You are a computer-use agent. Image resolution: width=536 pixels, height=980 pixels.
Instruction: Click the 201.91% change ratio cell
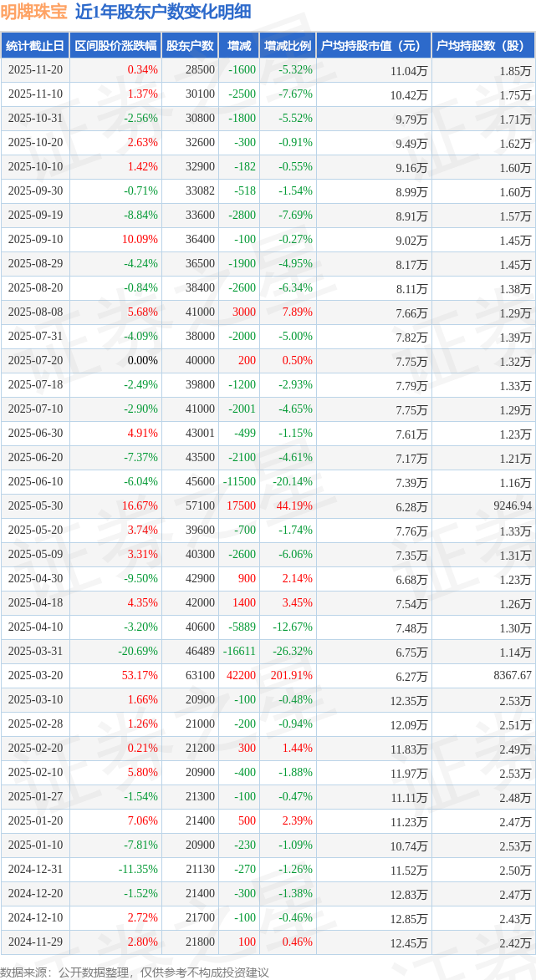pos(291,676)
